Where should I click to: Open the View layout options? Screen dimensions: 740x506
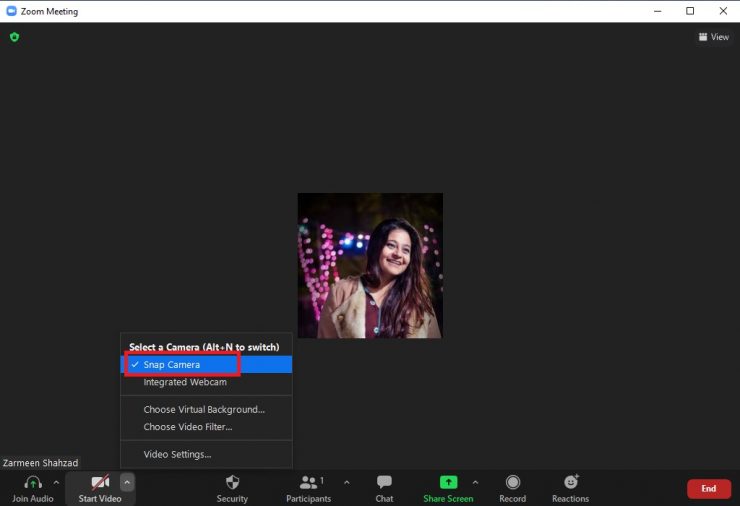coord(714,37)
